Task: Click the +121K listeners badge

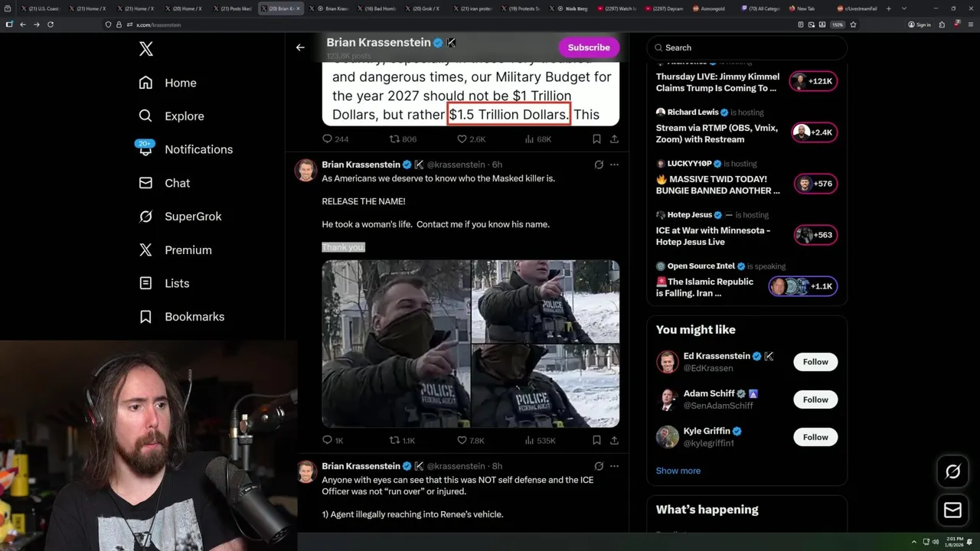Action: click(x=814, y=81)
